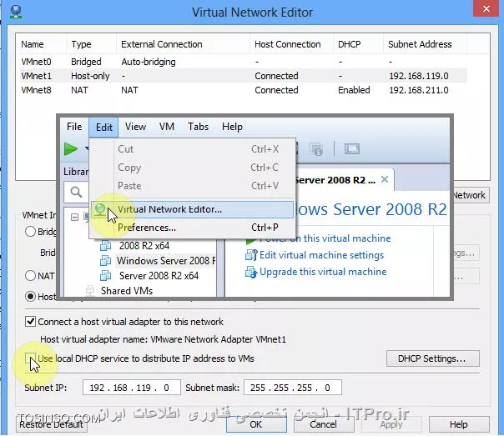Open the Edit menu

click(x=104, y=128)
